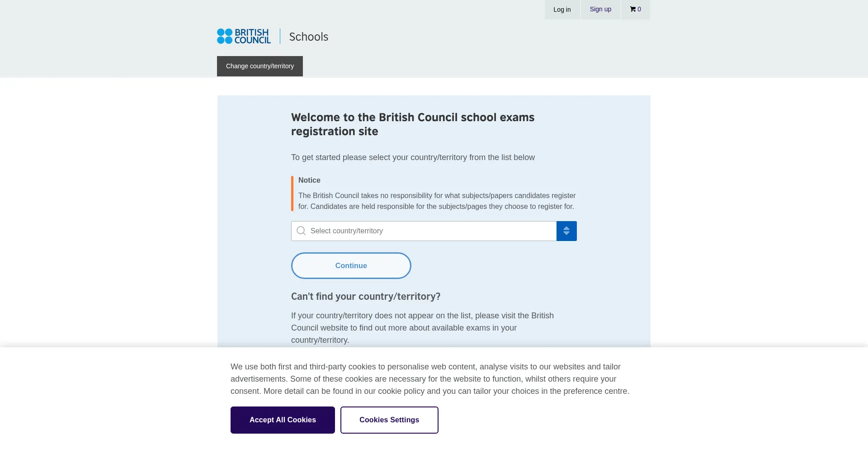Click the Notice heading
This screenshot has height=449, width=868.
(309, 180)
